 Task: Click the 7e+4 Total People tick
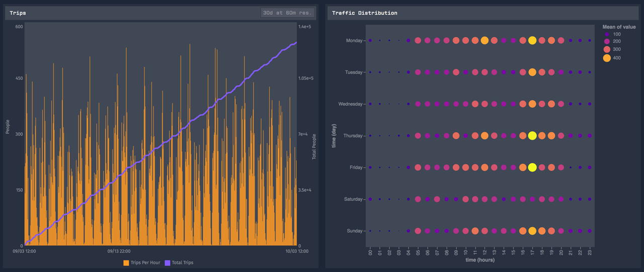pos(303,134)
